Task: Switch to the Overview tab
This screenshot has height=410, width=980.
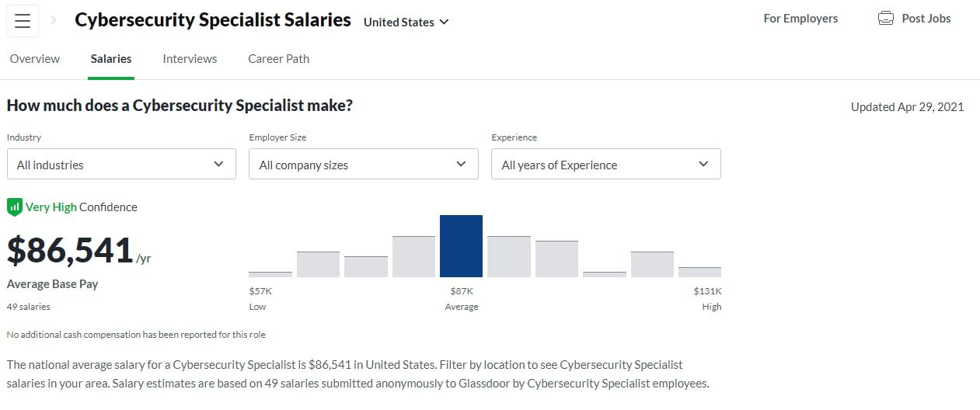Action: click(x=35, y=59)
